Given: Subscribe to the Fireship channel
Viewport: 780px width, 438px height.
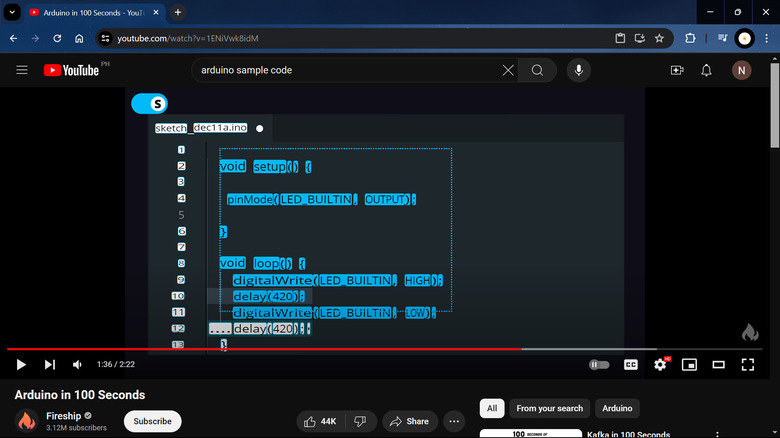Looking at the screenshot, I should coord(152,421).
